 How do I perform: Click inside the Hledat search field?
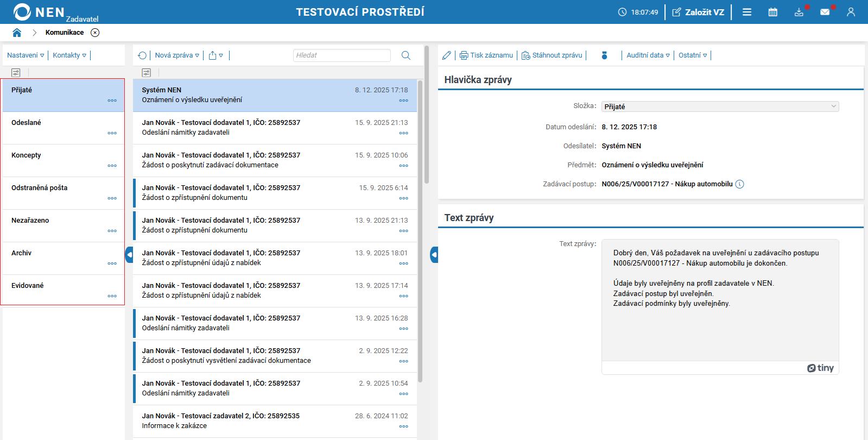(x=341, y=55)
